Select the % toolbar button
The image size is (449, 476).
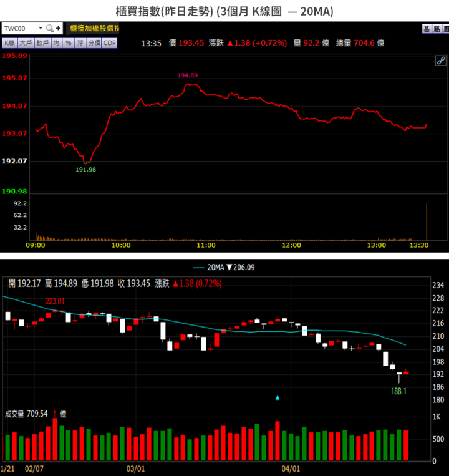click(x=67, y=43)
